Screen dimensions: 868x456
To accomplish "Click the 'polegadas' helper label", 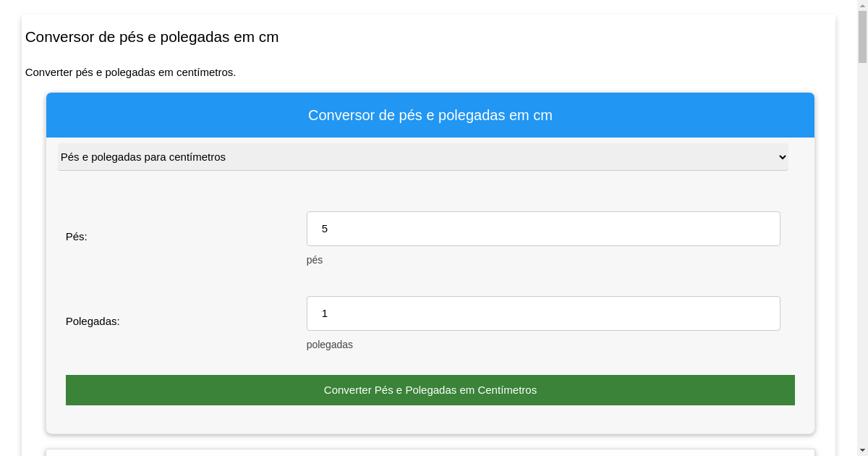I will coord(330,345).
